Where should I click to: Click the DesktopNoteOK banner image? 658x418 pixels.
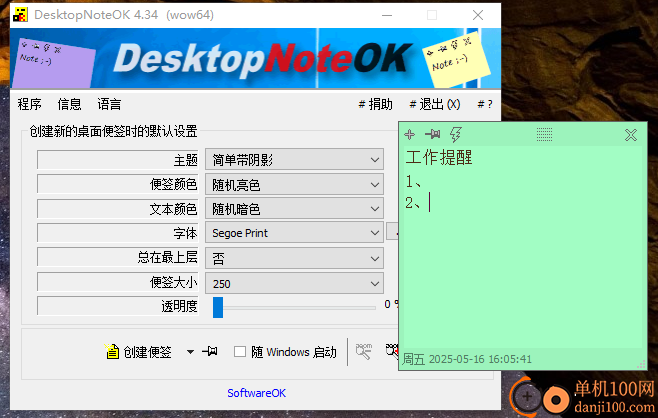pyautogui.click(x=256, y=58)
